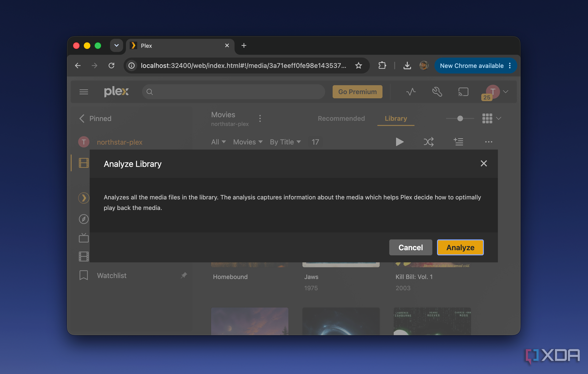588x374 pixels.
Task: Open Chrome profile avatar
Action: coord(424,66)
